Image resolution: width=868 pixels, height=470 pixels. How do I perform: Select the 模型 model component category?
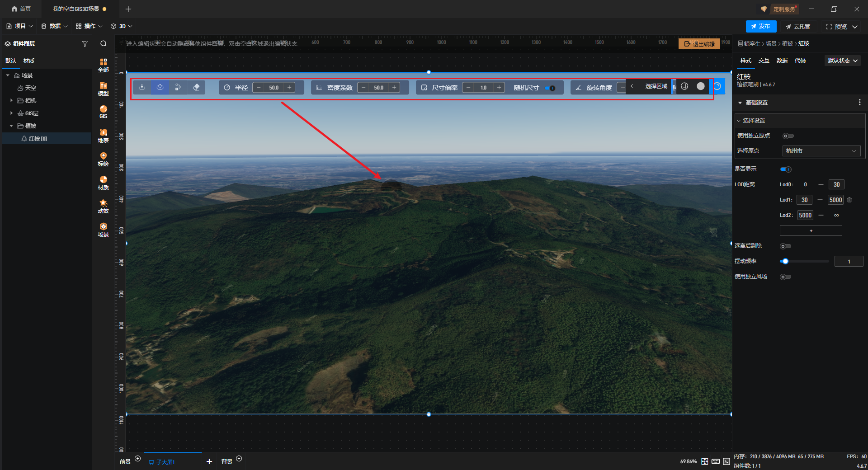click(104, 89)
